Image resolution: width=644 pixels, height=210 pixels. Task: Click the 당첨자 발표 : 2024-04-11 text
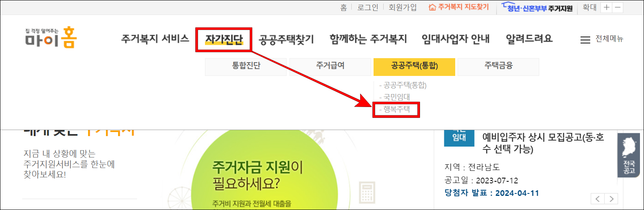coord(492,193)
